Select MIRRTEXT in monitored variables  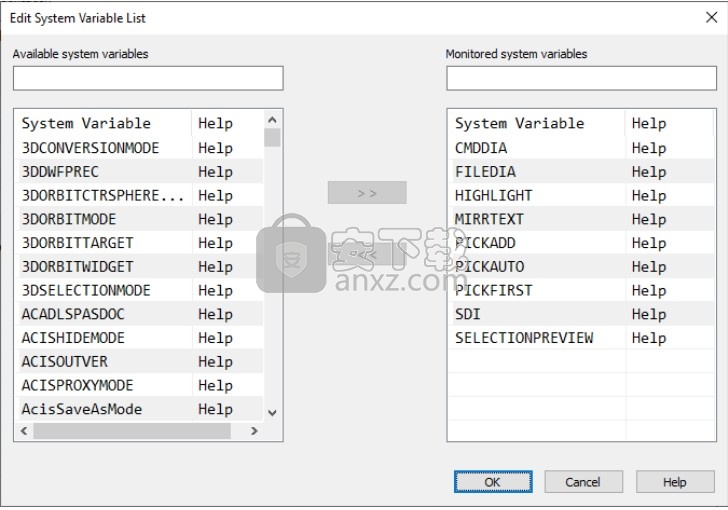pos(489,219)
